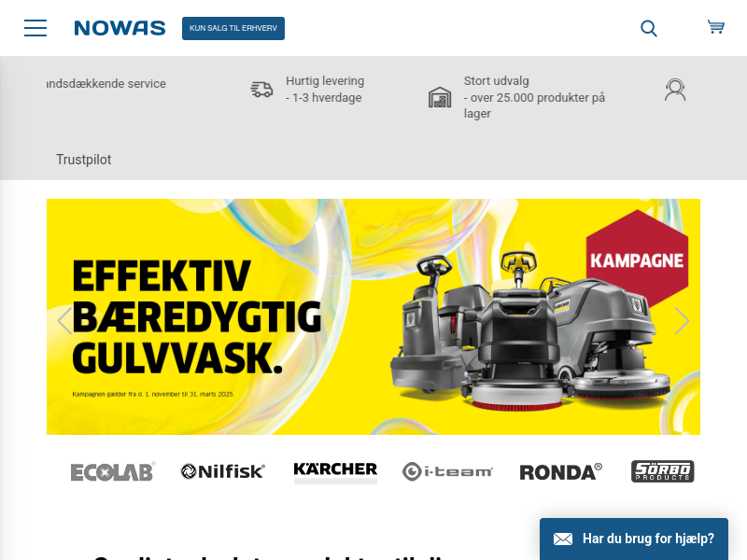Click the warehouse icon beside Stort udvalg

(x=439, y=97)
